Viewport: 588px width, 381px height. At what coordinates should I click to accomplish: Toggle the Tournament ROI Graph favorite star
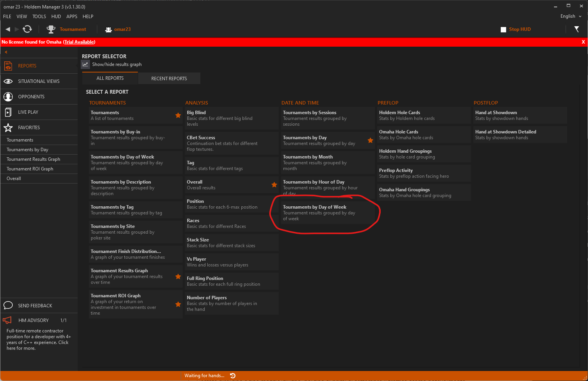(x=178, y=304)
